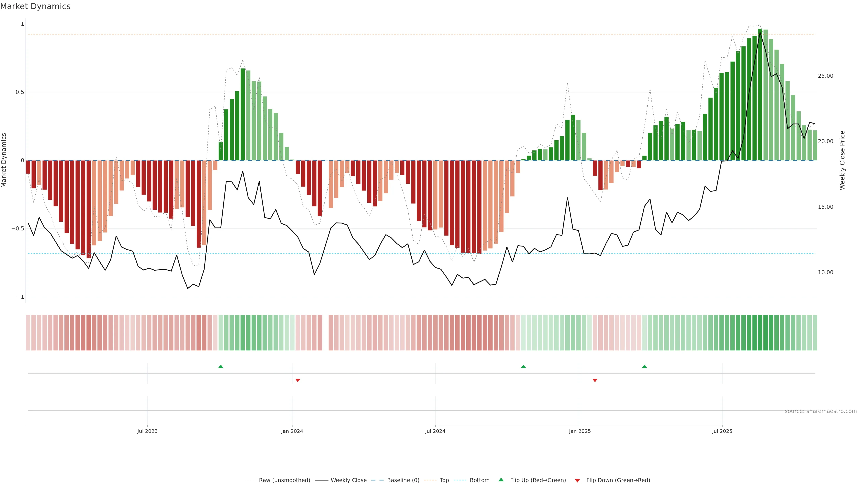
Task: Click the red Flip Down marker after Jan 2025
Action: [595, 380]
